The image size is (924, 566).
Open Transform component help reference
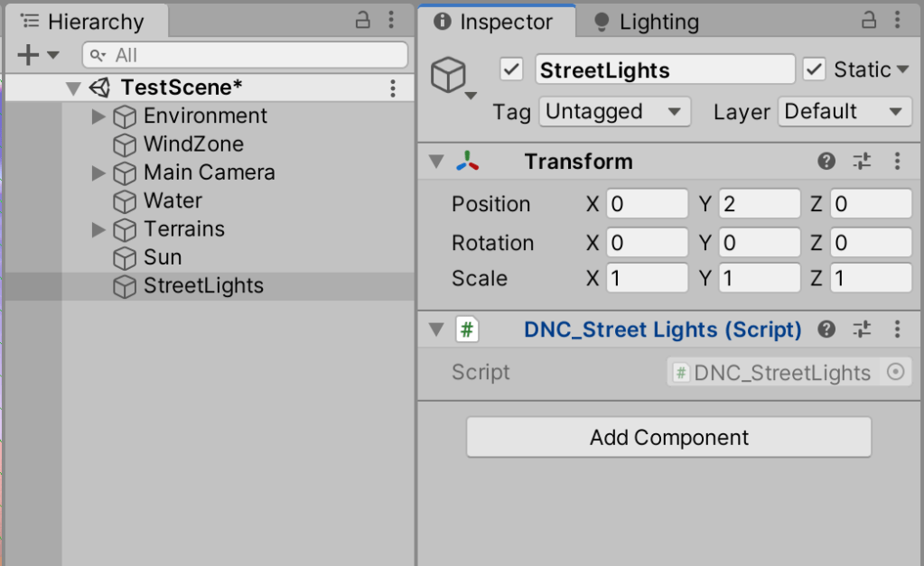tap(826, 162)
